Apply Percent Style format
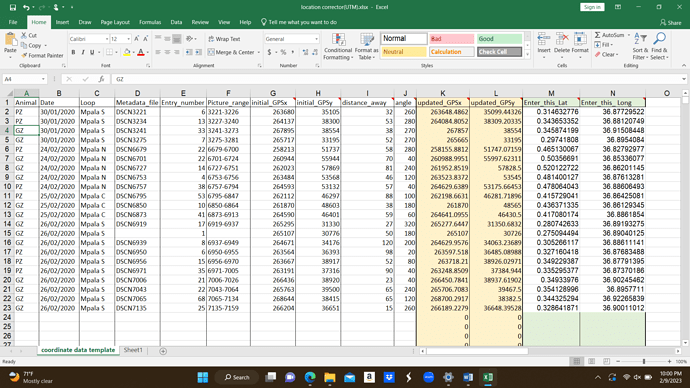 click(x=283, y=52)
